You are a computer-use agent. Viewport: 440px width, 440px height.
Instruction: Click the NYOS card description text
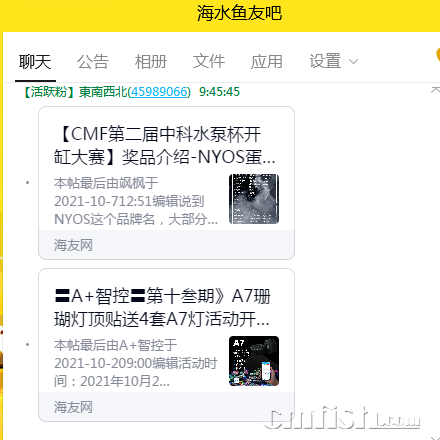136,201
